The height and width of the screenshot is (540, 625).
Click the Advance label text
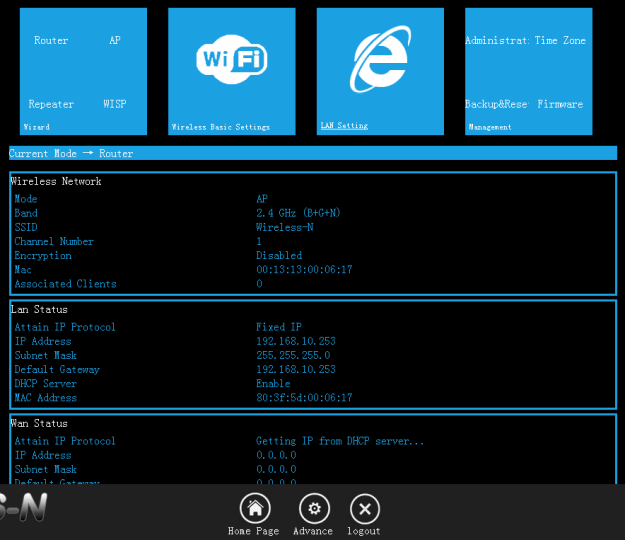(313, 531)
